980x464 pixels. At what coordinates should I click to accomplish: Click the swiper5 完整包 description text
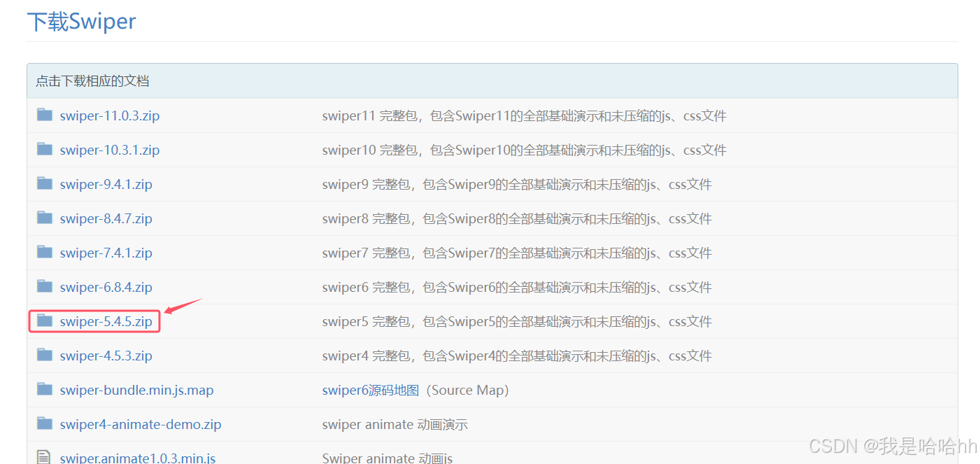point(517,322)
